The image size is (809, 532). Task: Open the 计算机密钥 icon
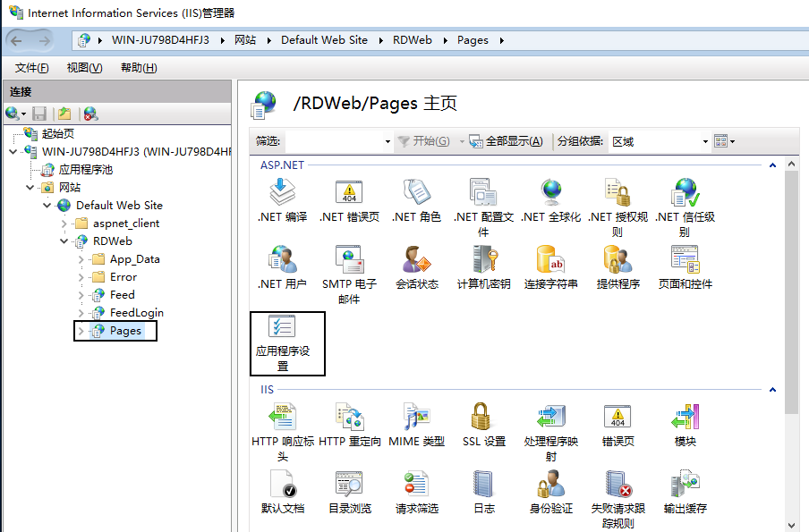(x=483, y=260)
